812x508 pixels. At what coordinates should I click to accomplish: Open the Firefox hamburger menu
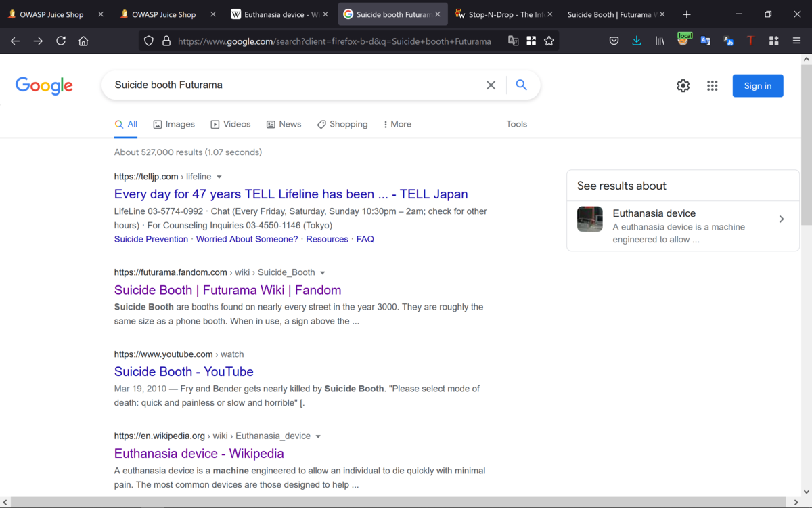pos(796,41)
